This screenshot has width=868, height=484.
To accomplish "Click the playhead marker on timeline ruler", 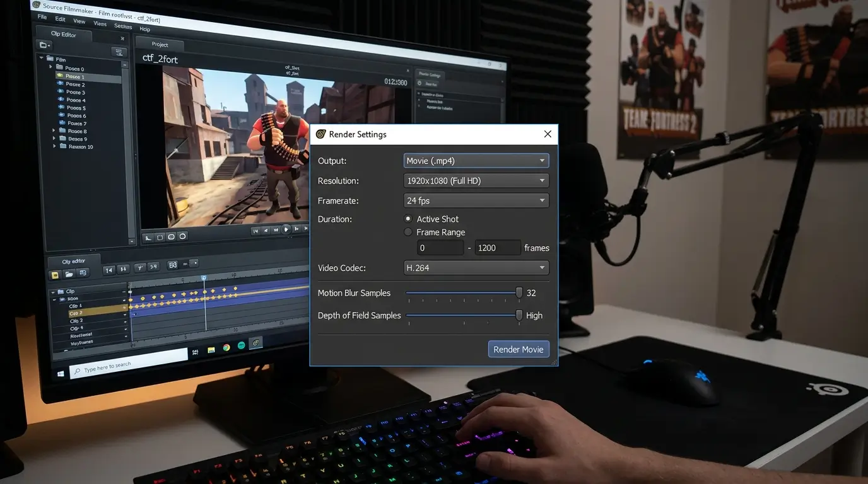I will pyautogui.click(x=204, y=277).
